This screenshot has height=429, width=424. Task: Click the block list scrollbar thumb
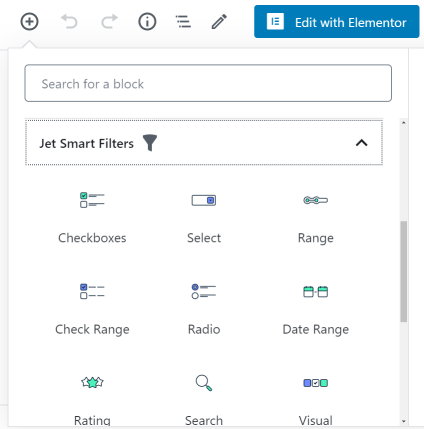[x=404, y=271]
